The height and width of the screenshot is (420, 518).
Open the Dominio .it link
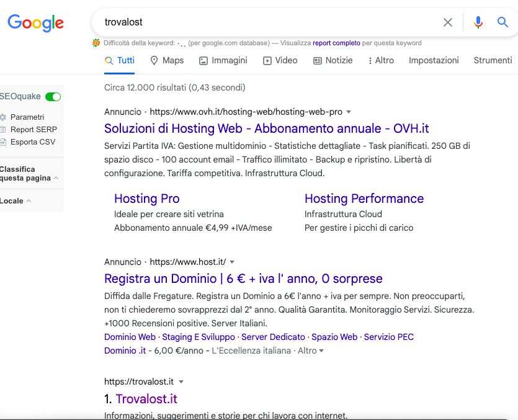pos(125,351)
